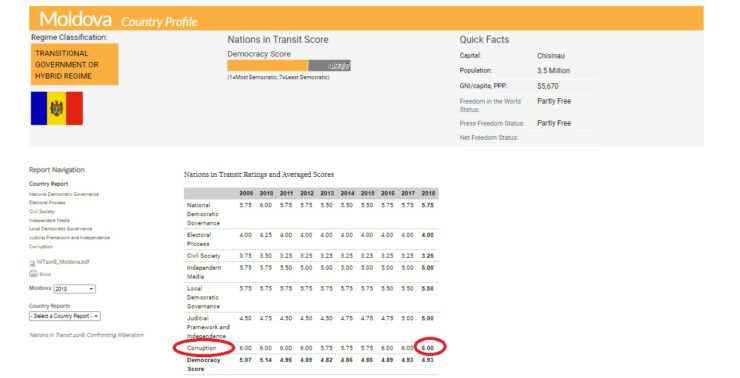Viewport: 740px width, 378px height.
Task: Open the Electoral Process section link
Action: [47, 202]
